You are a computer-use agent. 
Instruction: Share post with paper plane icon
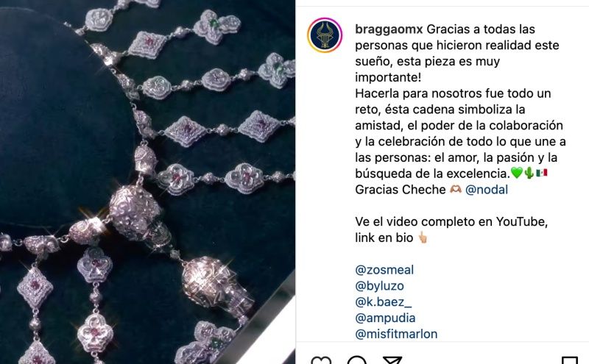point(392,360)
